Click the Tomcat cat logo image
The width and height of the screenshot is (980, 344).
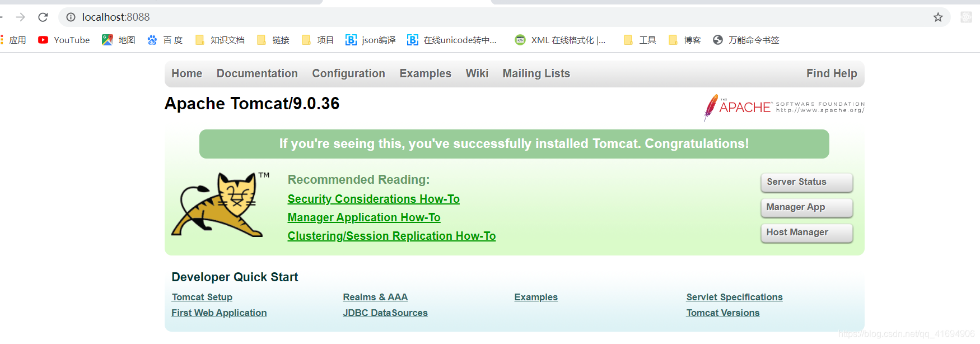pyautogui.click(x=221, y=204)
